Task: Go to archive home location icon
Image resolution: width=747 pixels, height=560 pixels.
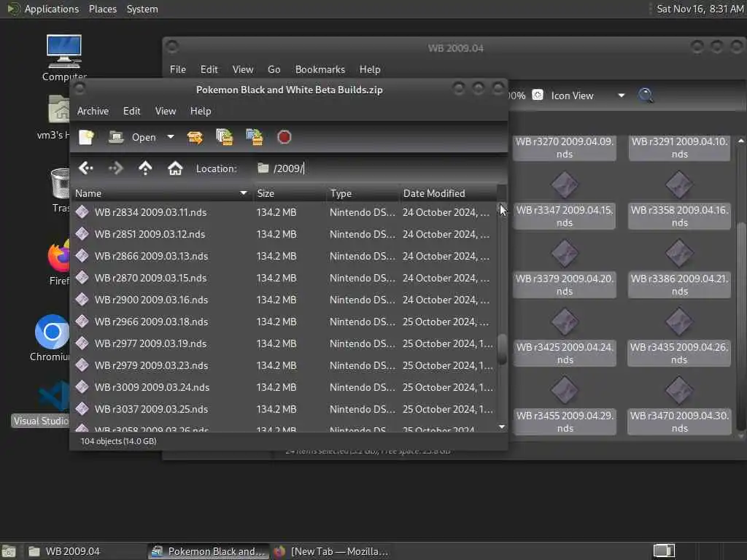Action: click(175, 168)
